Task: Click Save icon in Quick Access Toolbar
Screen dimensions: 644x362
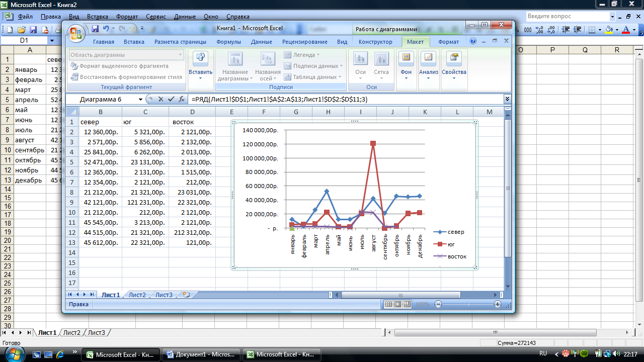Action: (x=95, y=29)
